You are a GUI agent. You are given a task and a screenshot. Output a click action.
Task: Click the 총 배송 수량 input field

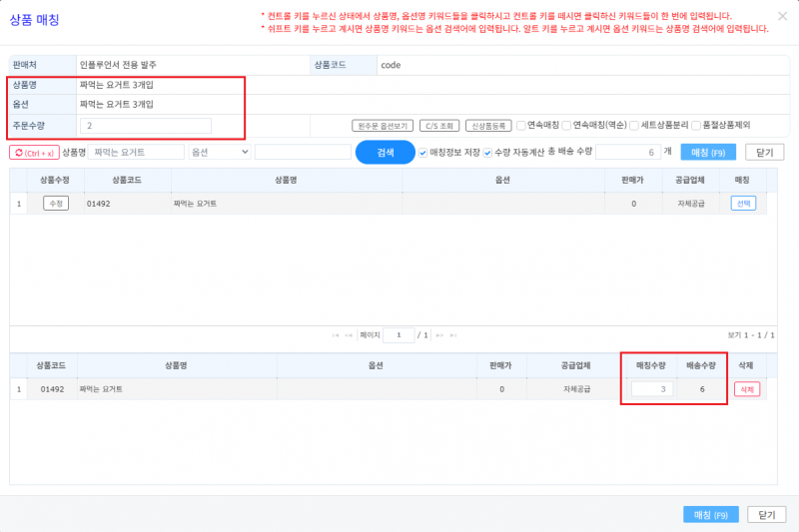point(628,153)
